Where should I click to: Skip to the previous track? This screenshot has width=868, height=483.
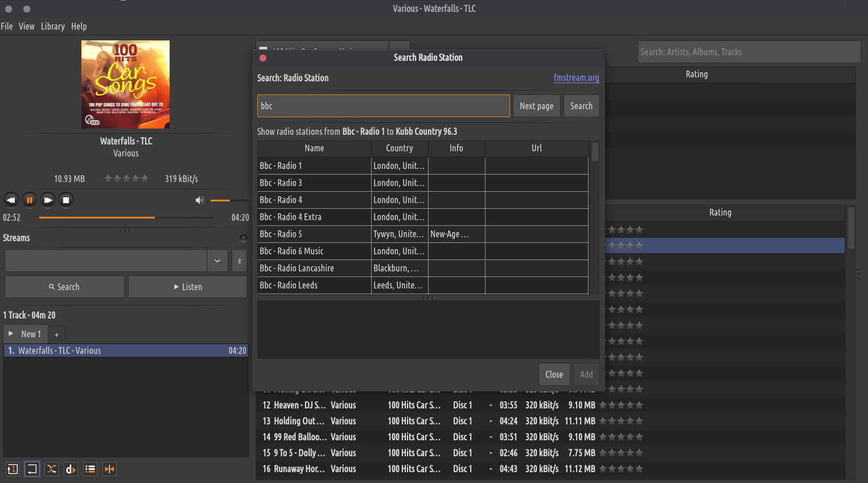(x=11, y=200)
